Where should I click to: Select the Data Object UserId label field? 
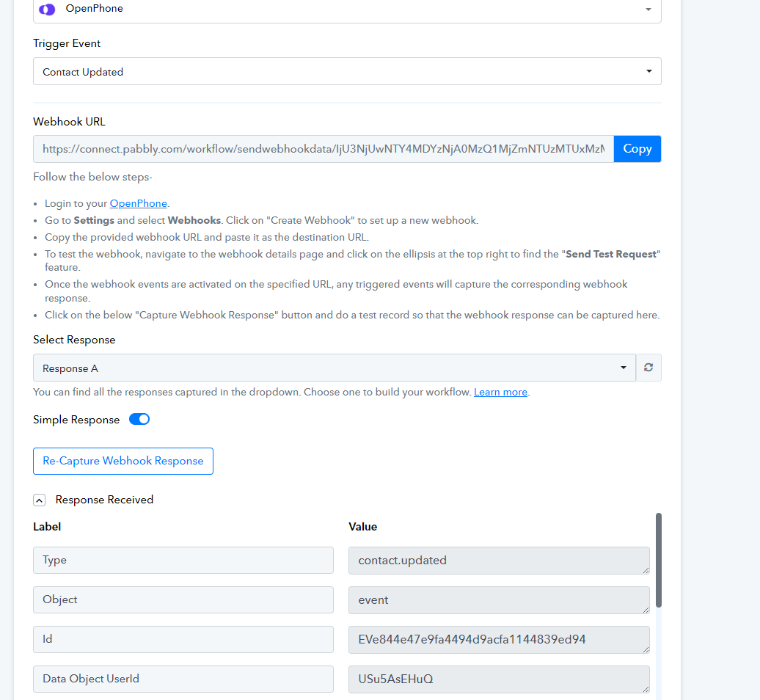[183, 679]
